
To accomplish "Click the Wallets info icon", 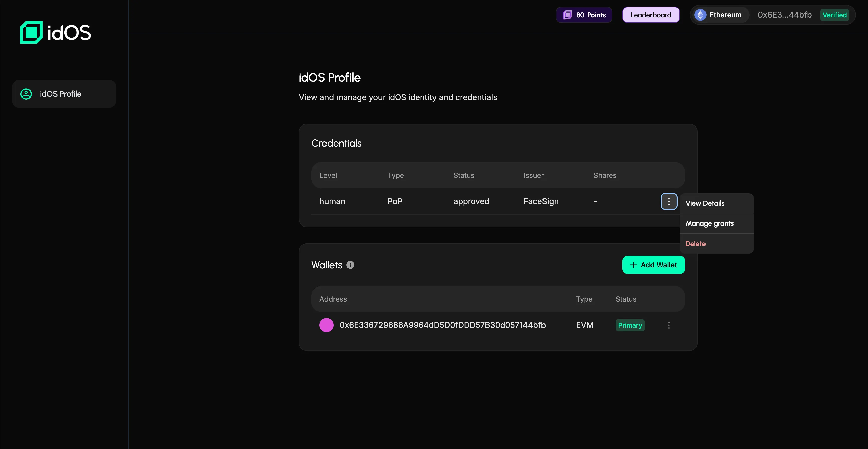I will click(x=350, y=265).
